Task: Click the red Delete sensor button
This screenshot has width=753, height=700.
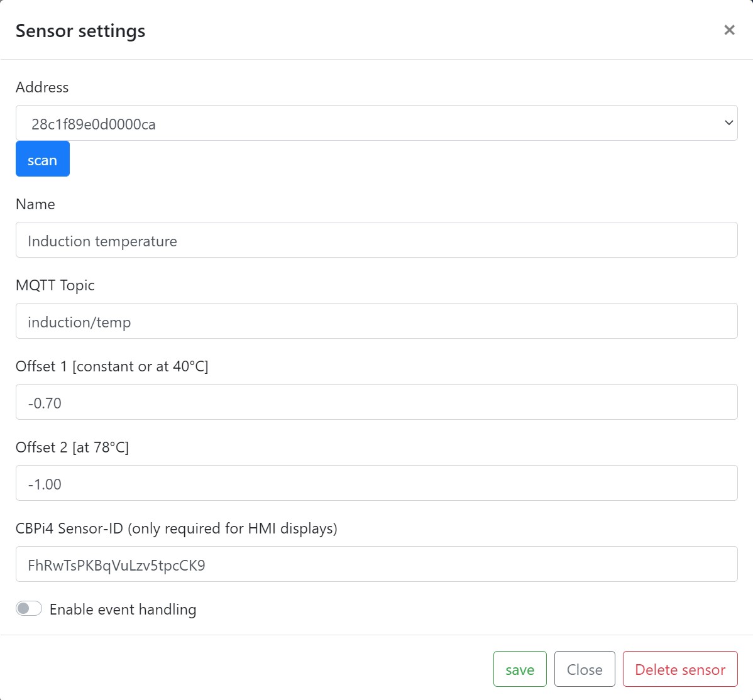Action: click(680, 669)
